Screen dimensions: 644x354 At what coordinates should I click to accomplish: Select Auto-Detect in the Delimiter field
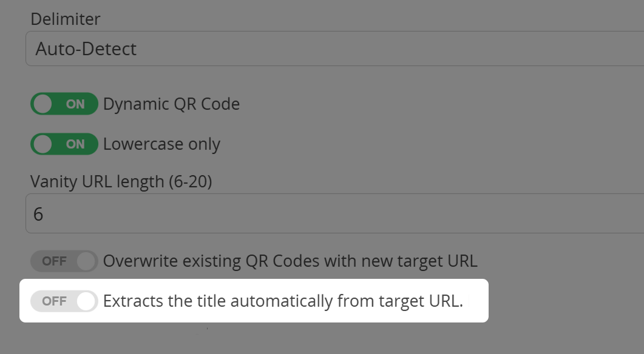(85, 48)
